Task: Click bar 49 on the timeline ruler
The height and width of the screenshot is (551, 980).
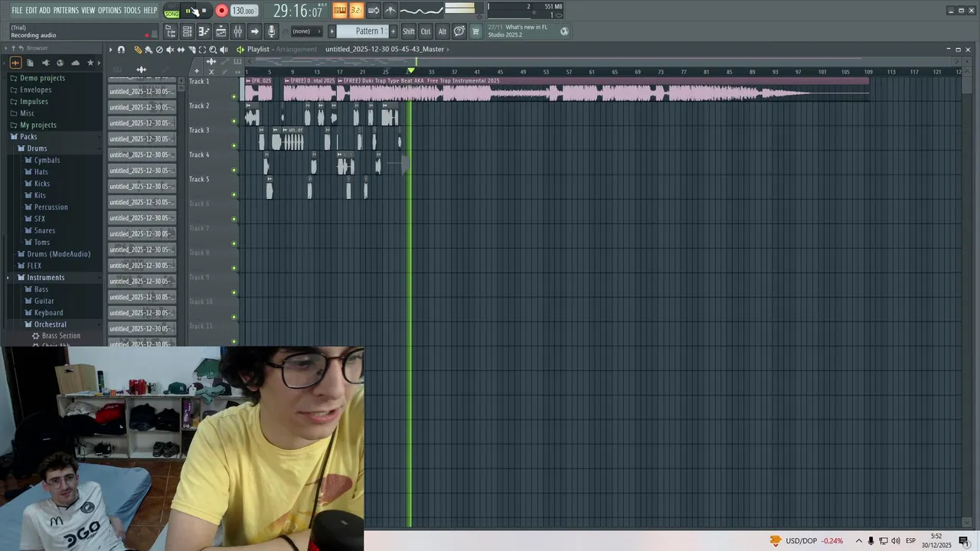Action: (x=523, y=72)
